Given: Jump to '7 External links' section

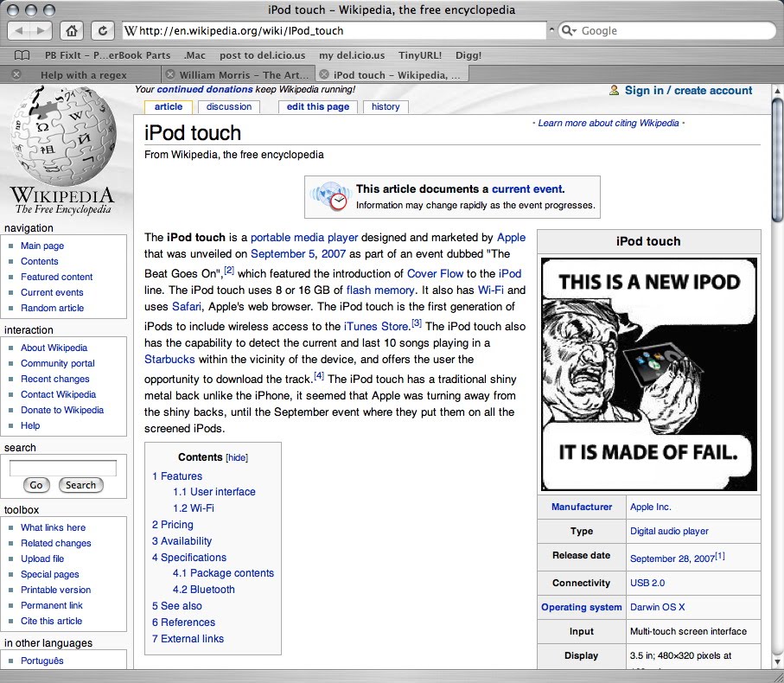Looking at the screenshot, I should [x=188, y=639].
